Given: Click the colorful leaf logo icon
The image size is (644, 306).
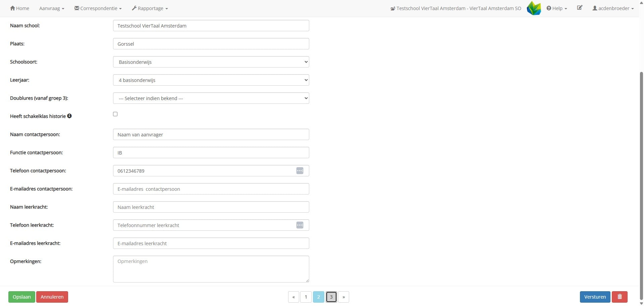Looking at the screenshot, I should pos(534,8).
